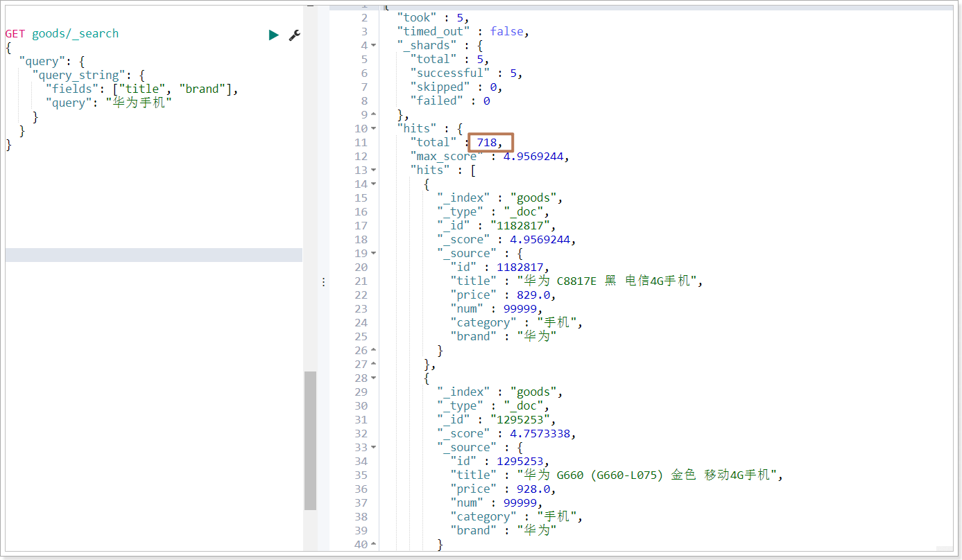Click line number 11 in the response gutter

(361, 142)
